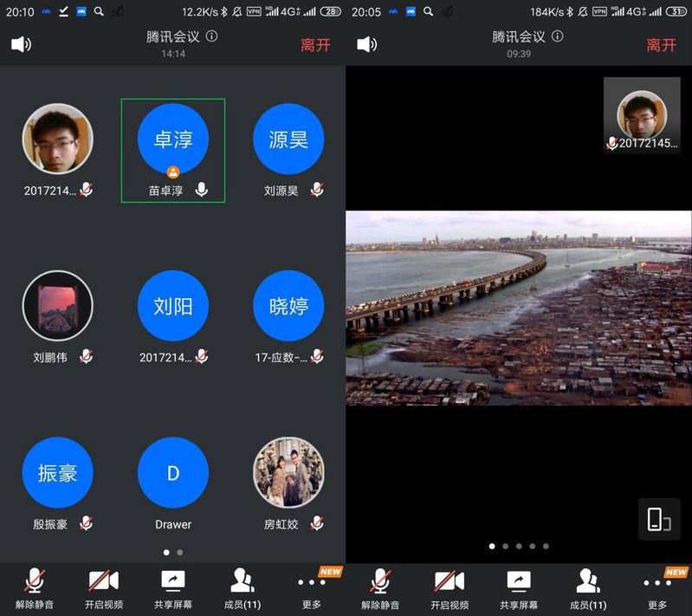
Task: Tap the microphone icon beside 苗卓淳
Action: click(202, 190)
